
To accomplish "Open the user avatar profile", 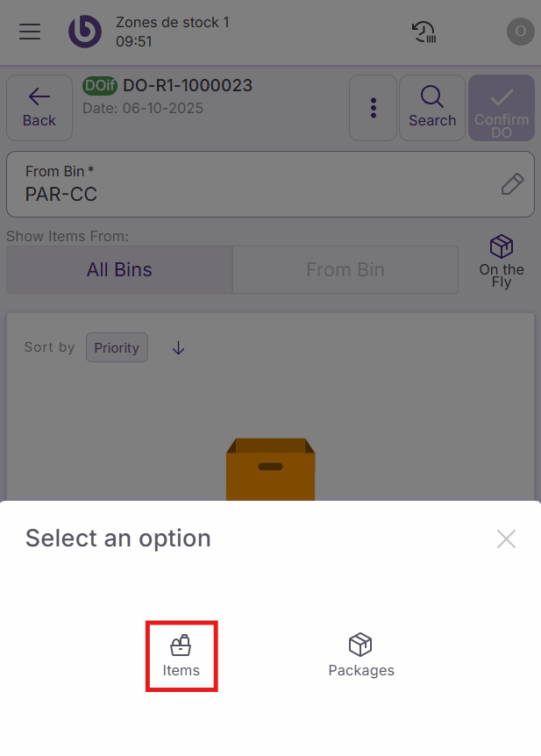I will tap(520, 32).
